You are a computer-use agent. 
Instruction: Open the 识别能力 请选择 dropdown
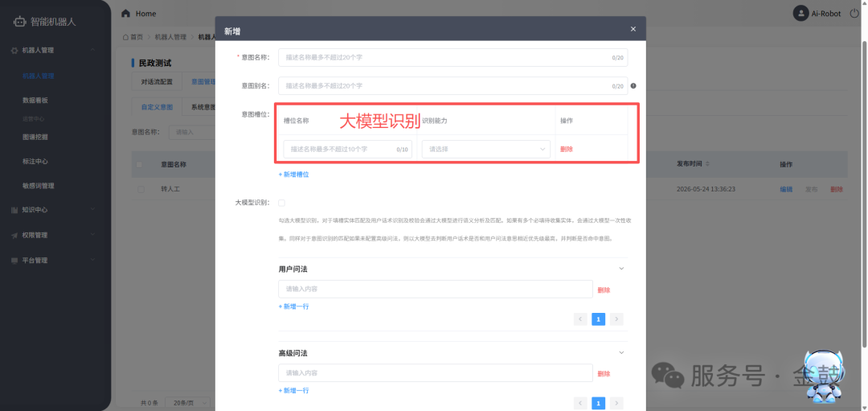[x=486, y=149]
